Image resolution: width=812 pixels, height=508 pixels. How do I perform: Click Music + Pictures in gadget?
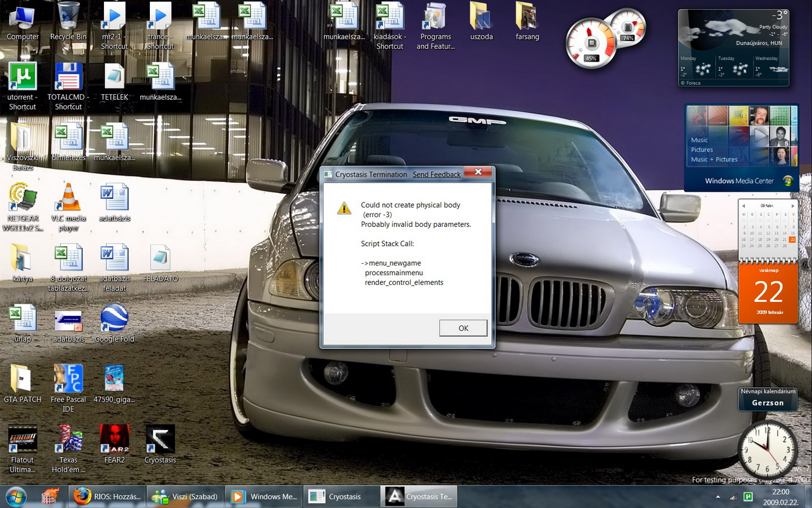point(714,159)
